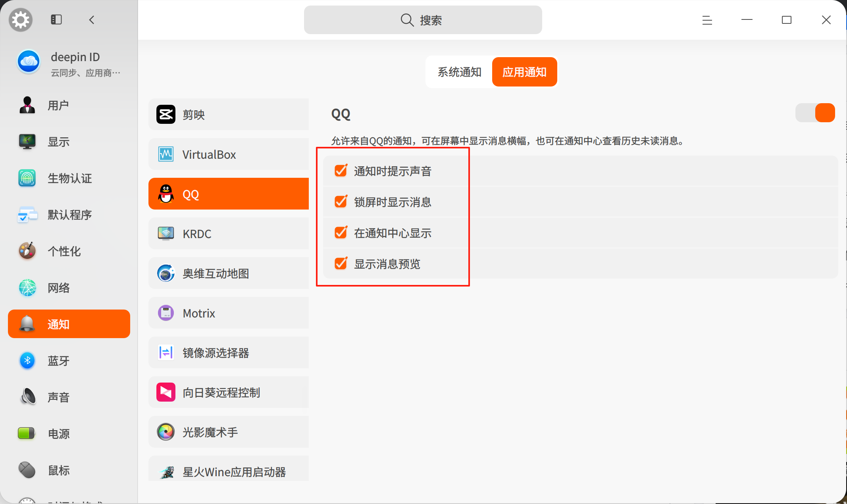Image resolution: width=847 pixels, height=504 pixels.
Task: Select 光影魔术手 in the app list
Action: pos(229,432)
